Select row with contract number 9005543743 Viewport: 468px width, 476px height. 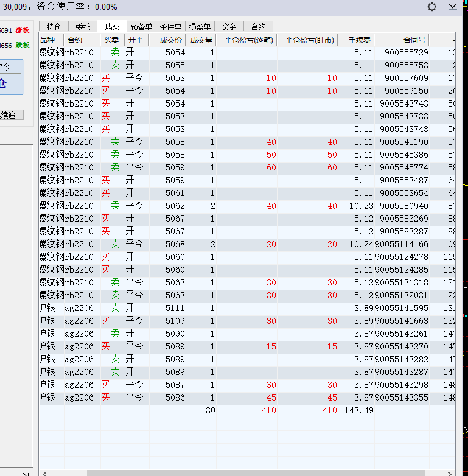pos(246,103)
